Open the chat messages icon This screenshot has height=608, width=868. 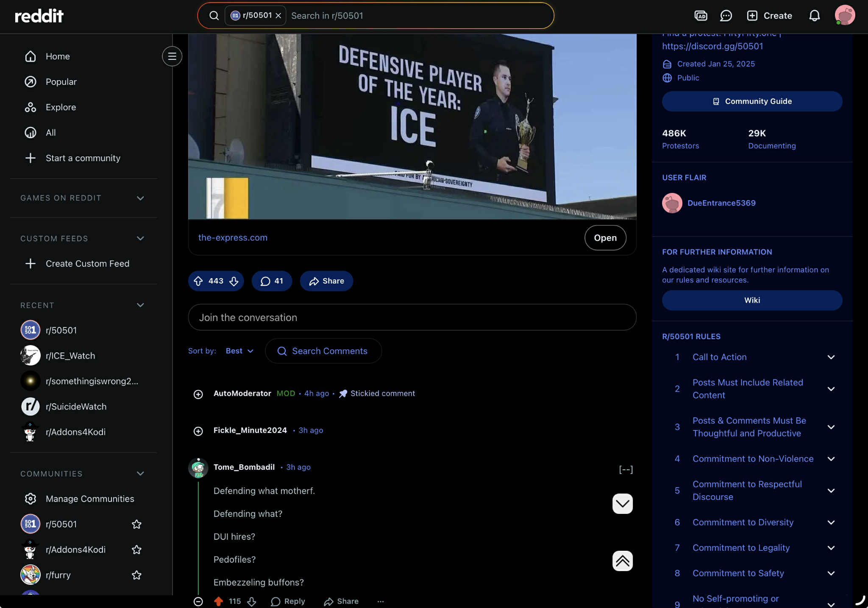726,16
